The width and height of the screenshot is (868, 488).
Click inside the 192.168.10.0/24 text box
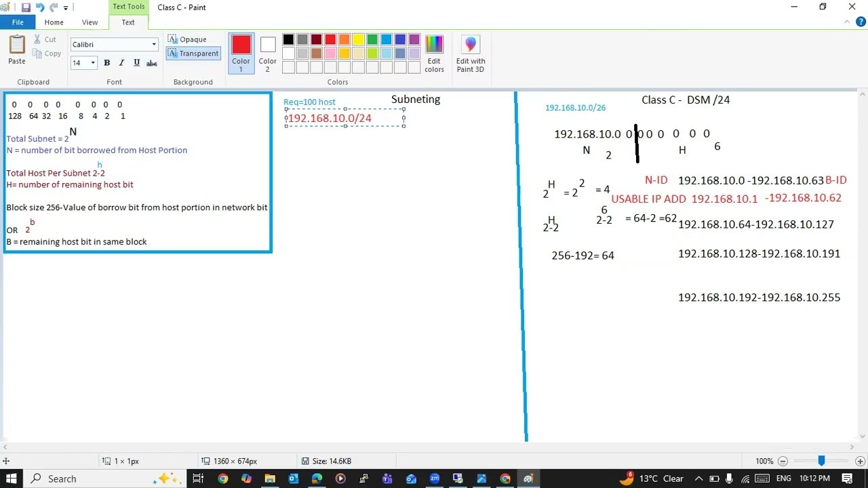point(345,118)
